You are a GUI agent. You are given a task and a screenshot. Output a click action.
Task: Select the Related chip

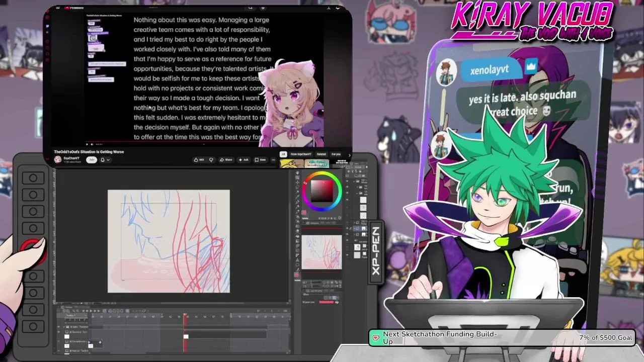[x=321, y=154]
